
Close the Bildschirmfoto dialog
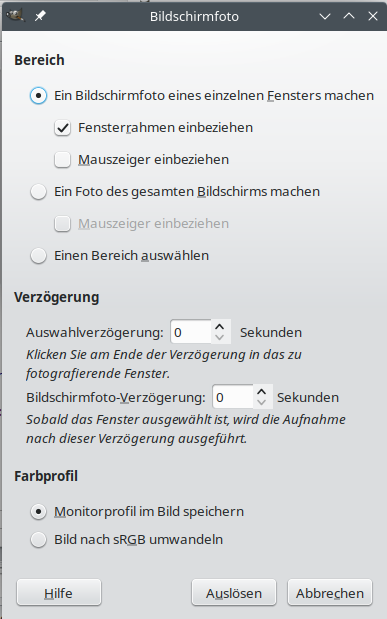click(x=373, y=16)
